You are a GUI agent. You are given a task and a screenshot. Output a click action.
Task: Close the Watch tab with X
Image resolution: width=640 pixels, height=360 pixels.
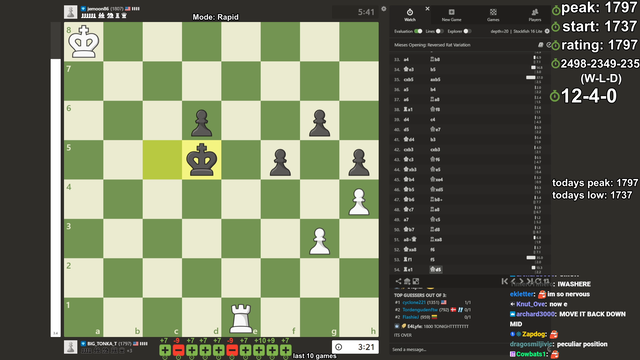(x=427, y=9)
